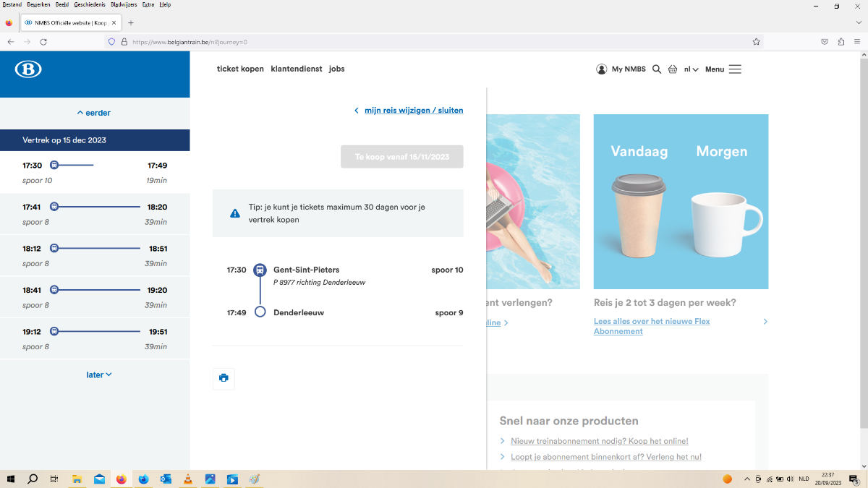Click the NMBS B logo

28,69
